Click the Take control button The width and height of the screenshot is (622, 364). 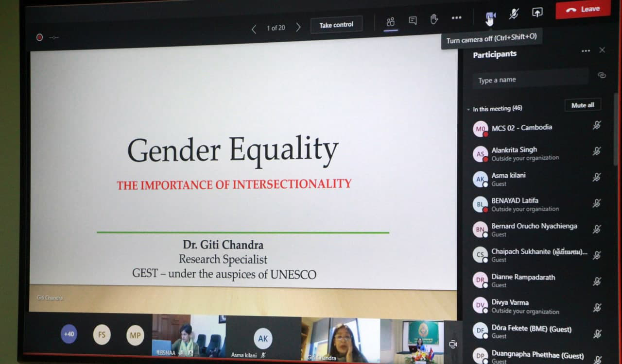coord(336,25)
